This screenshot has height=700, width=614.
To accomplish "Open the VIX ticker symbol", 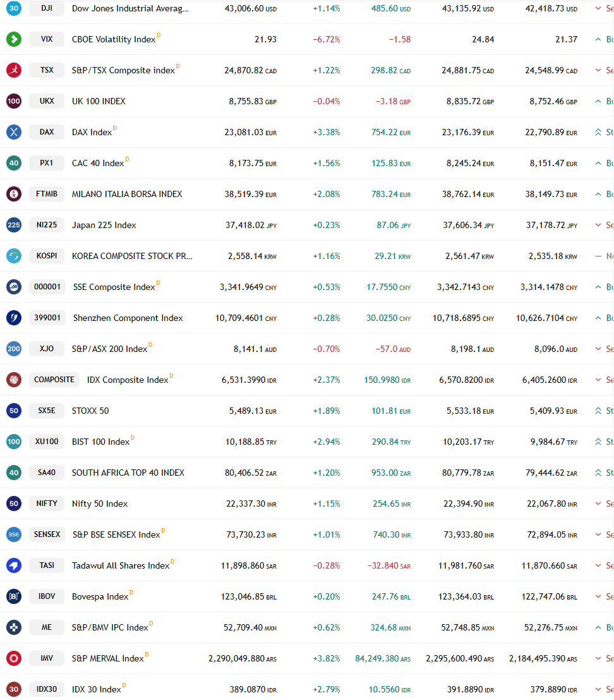I will 47,39.
